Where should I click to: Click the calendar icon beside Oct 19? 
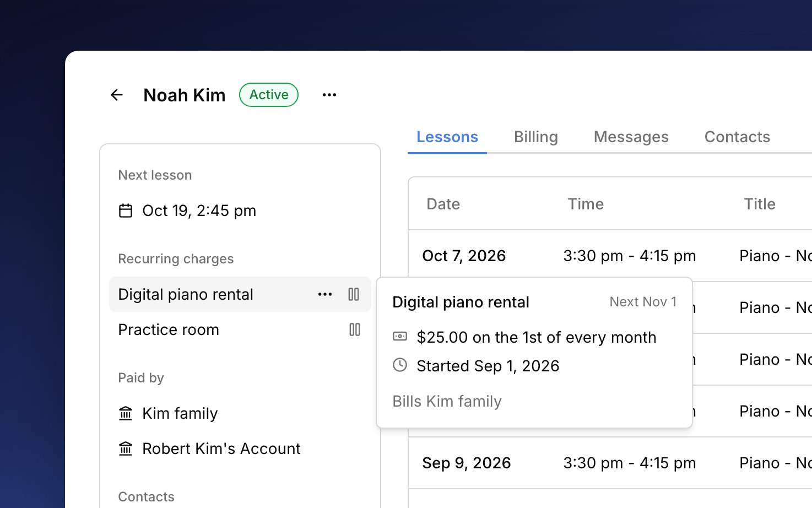(126, 210)
